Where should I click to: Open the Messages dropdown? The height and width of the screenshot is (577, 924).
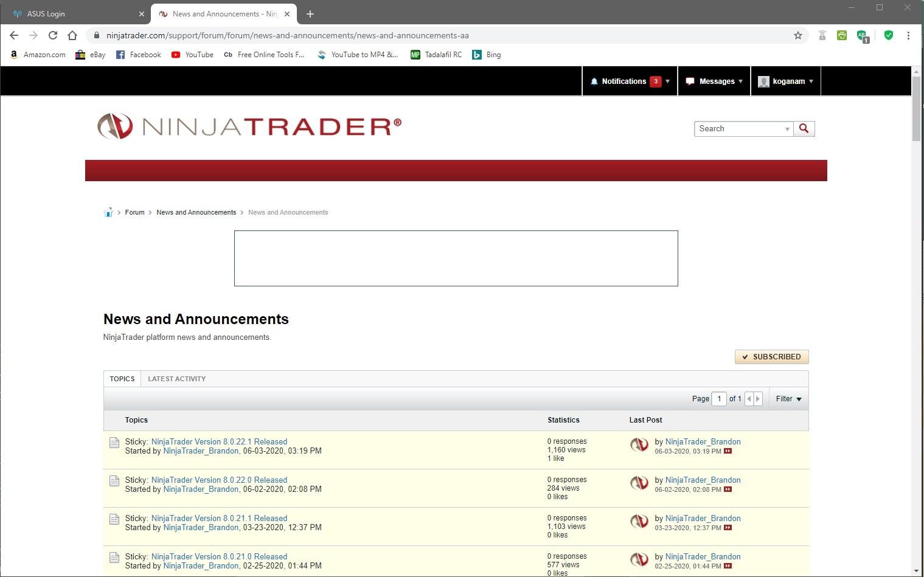click(x=714, y=81)
